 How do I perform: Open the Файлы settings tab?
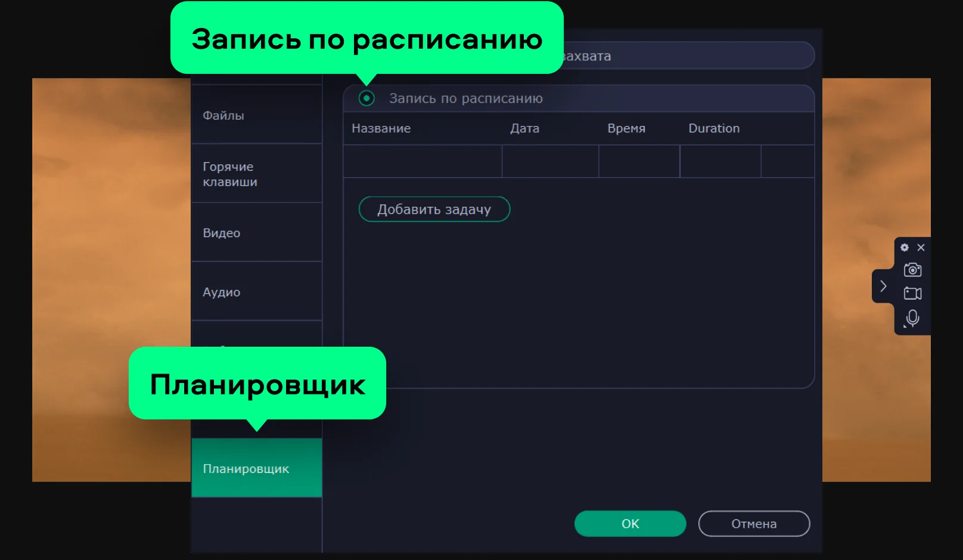coord(257,115)
